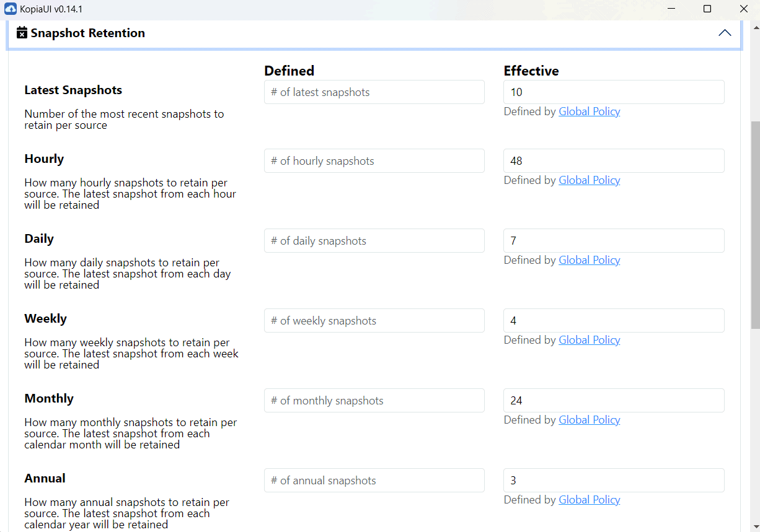Open Global Policy link under Latest Snapshots
Image resolution: width=760 pixels, height=532 pixels.
pyautogui.click(x=589, y=111)
